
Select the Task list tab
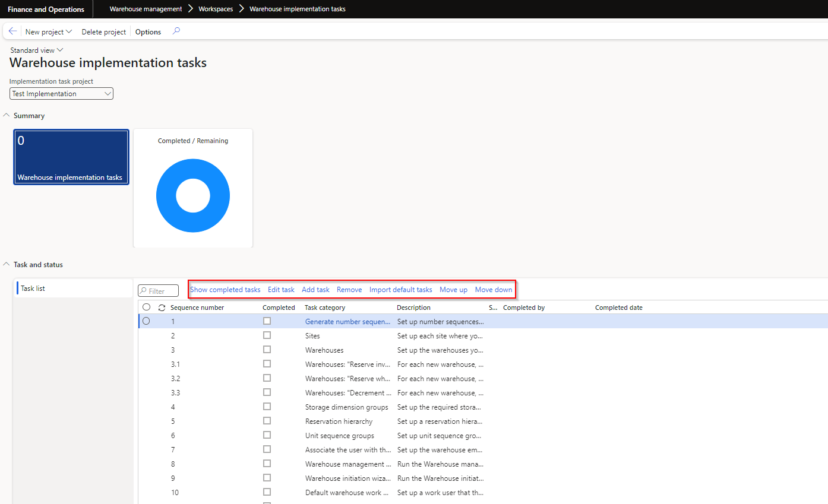coord(74,289)
